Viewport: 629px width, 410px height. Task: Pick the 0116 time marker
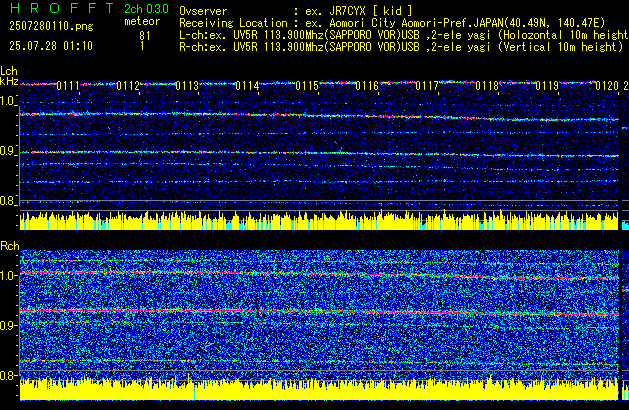(367, 86)
